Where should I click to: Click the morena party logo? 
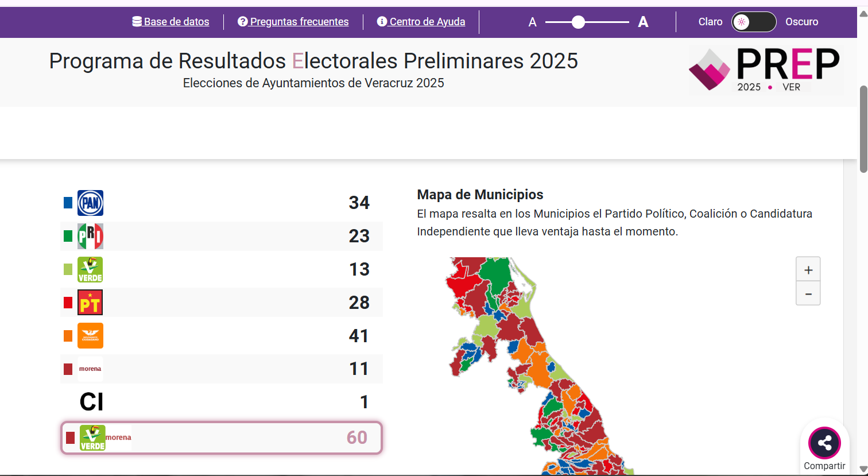point(90,369)
